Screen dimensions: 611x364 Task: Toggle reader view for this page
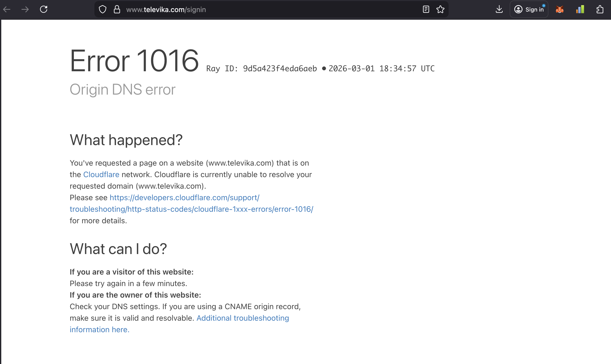click(426, 9)
